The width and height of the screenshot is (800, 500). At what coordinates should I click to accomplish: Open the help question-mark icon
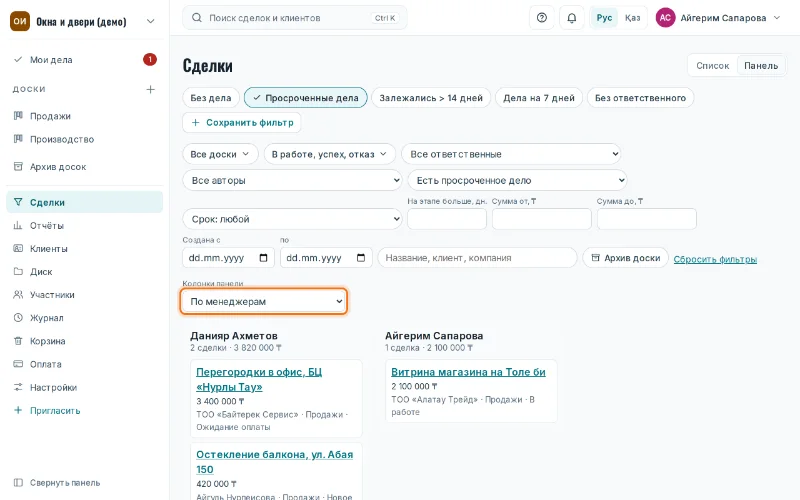click(x=542, y=18)
